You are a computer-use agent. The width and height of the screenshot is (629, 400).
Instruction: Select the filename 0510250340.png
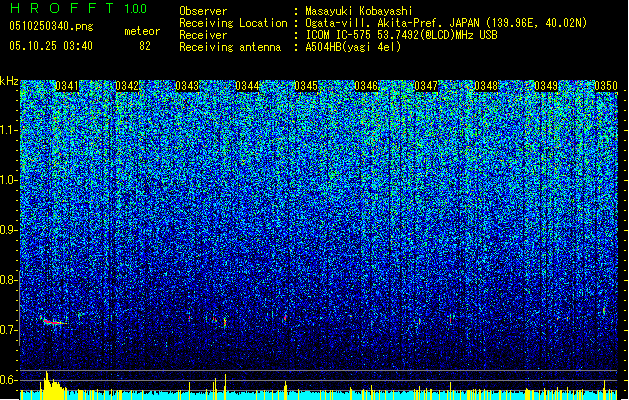51,26
